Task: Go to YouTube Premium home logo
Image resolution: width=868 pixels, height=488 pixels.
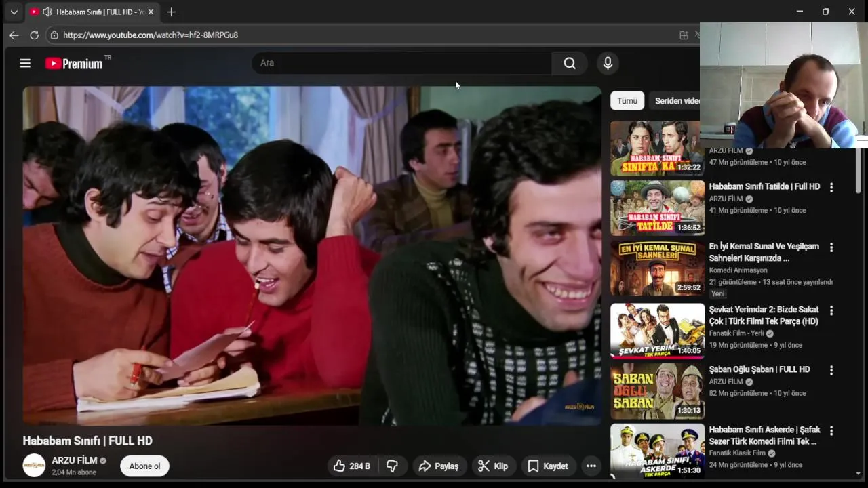Action: click(75, 63)
